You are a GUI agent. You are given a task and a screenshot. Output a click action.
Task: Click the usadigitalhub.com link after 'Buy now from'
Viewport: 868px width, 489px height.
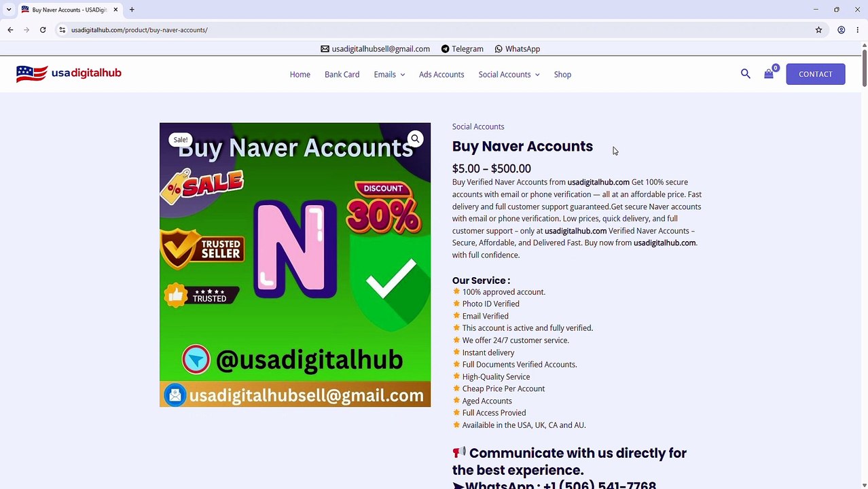664,243
